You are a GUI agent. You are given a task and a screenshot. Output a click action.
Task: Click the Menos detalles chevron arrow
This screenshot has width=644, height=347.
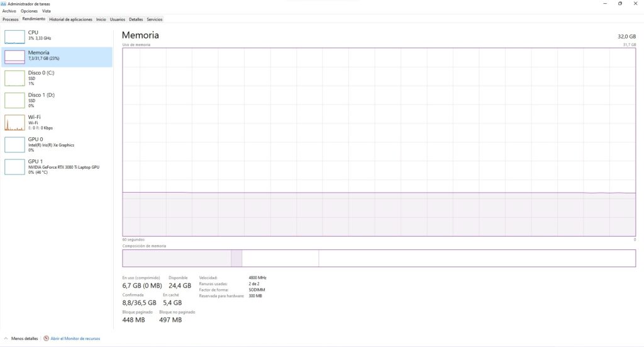[6, 338]
